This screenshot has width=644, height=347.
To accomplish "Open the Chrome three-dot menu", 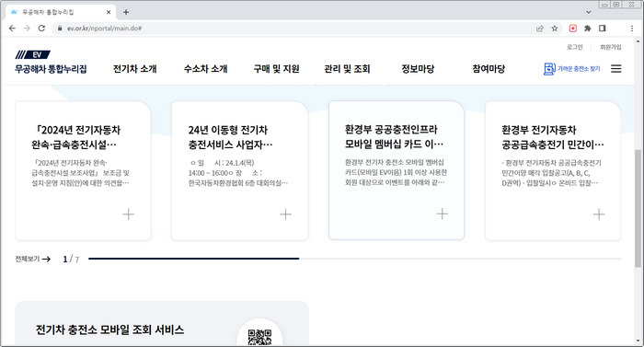I will point(632,29).
